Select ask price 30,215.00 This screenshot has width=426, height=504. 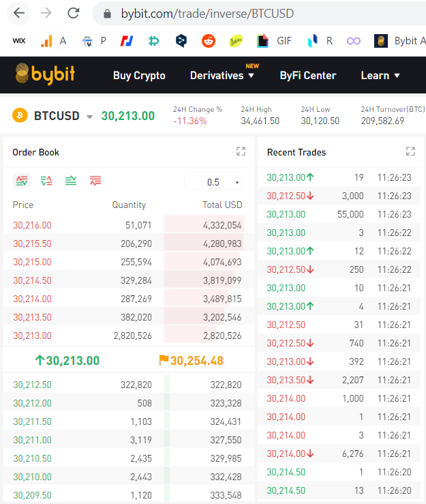32,262
